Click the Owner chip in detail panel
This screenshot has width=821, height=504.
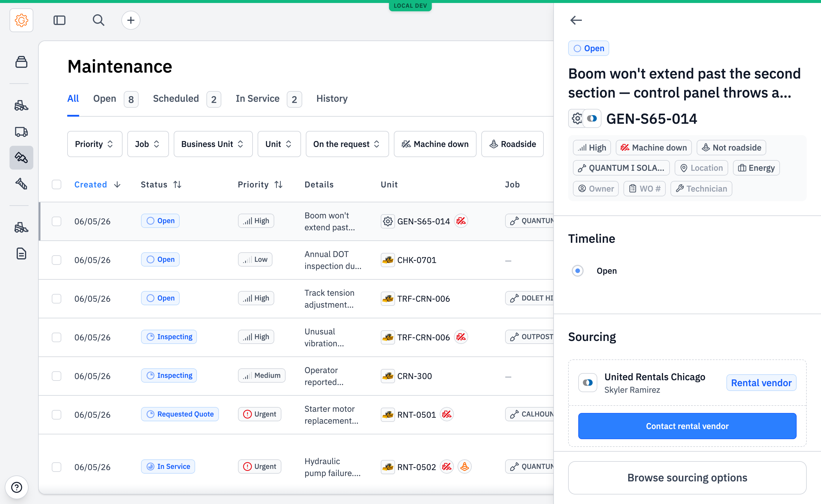(x=596, y=189)
